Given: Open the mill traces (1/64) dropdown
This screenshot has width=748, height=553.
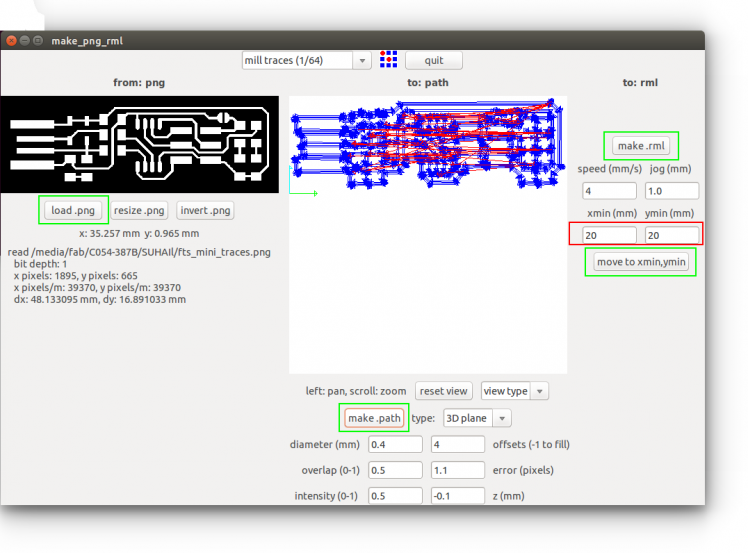Looking at the screenshot, I should [307, 60].
